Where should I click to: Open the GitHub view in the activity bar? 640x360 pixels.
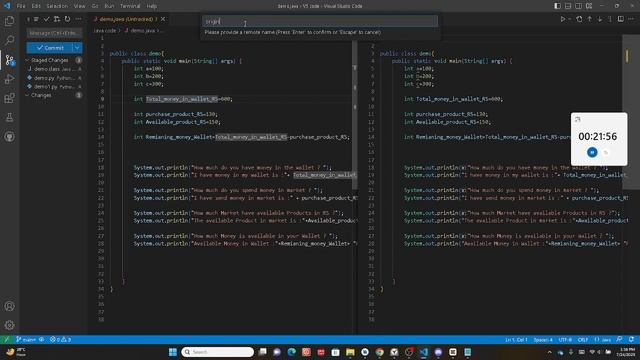[9, 136]
